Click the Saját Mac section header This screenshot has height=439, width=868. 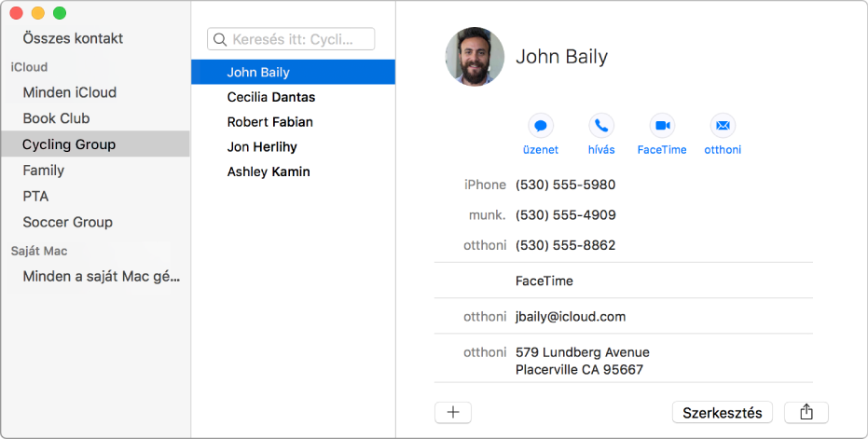[39, 251]
